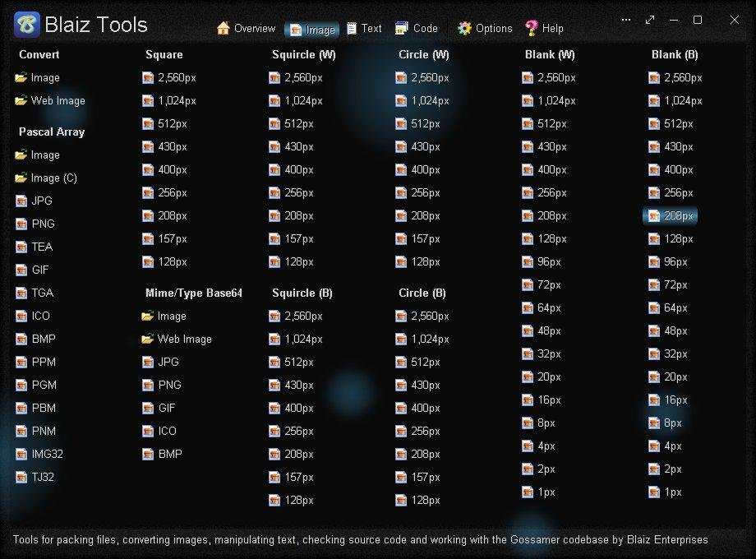This screenshot has width=756, height=559.
Task: Open the Text tab
Action: 365,29
